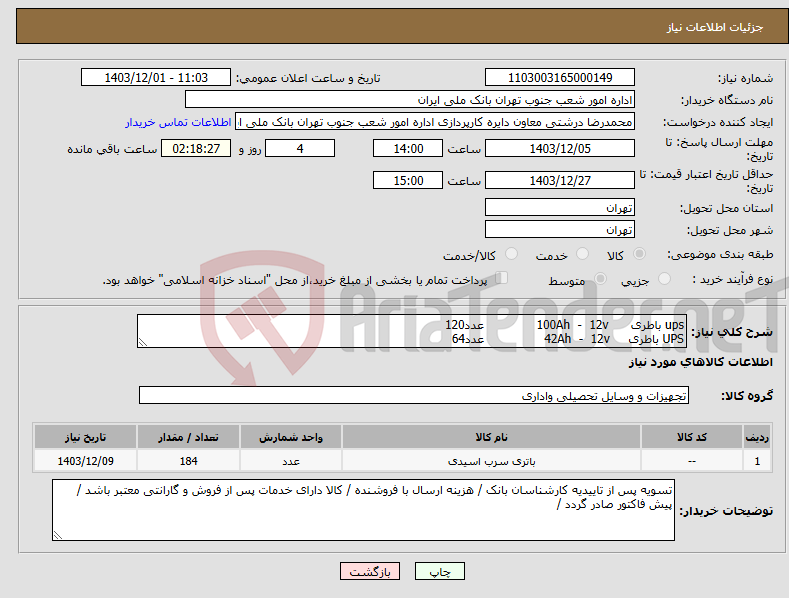Click the item code cell showing --

(x=692, y=461)
